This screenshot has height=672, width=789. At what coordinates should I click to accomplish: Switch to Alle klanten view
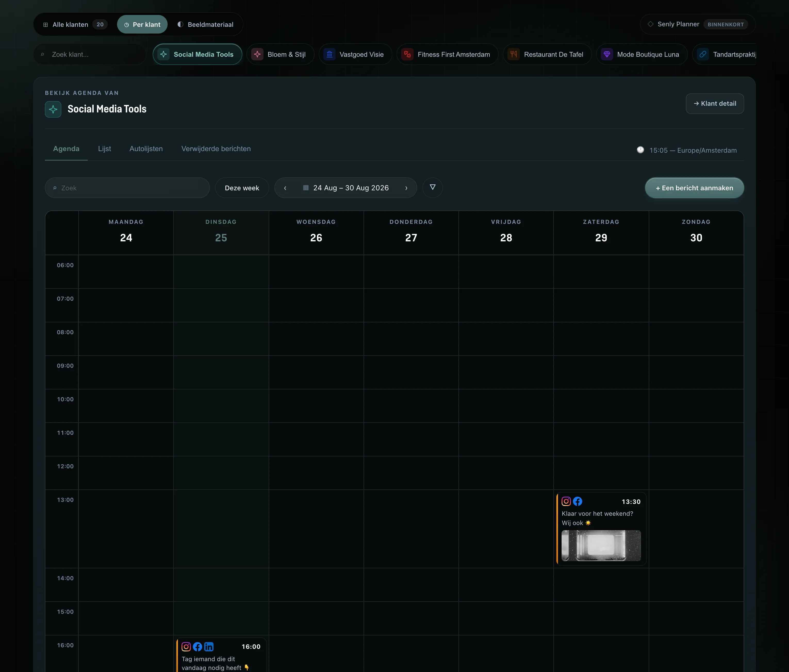click(75, 24)
